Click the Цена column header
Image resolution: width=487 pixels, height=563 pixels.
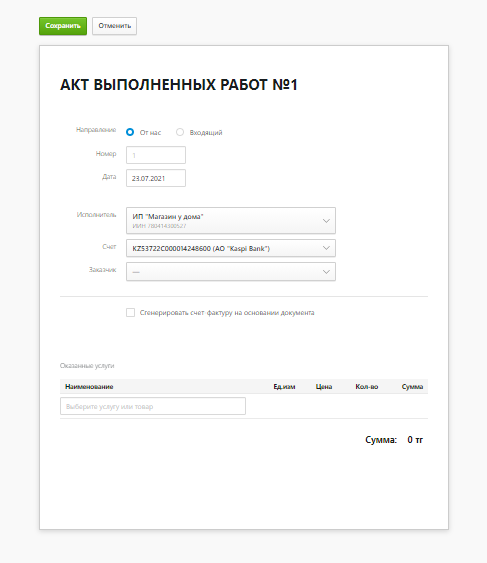point(324,387)
